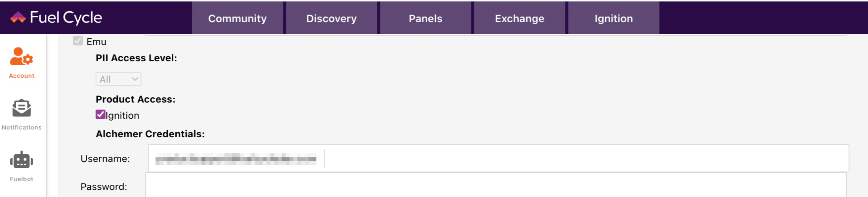
Task: Open the Notifications envelope icon
Action: coord(21,108)
